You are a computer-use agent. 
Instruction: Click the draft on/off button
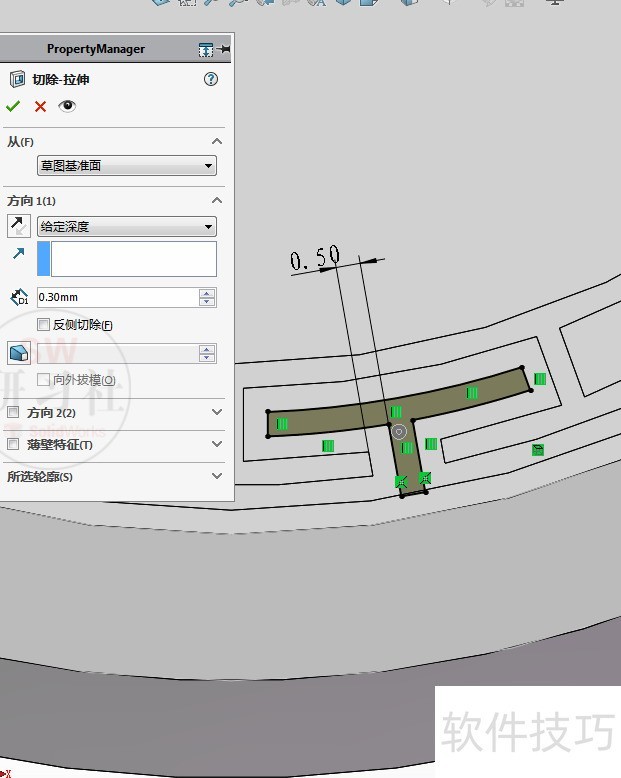coord(19,353)
